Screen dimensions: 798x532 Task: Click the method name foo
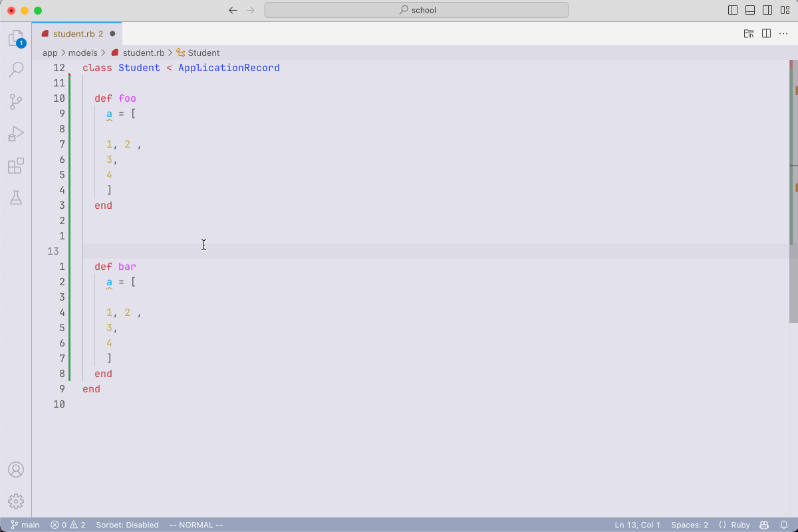pyautogui.click(x=127, y=98)
